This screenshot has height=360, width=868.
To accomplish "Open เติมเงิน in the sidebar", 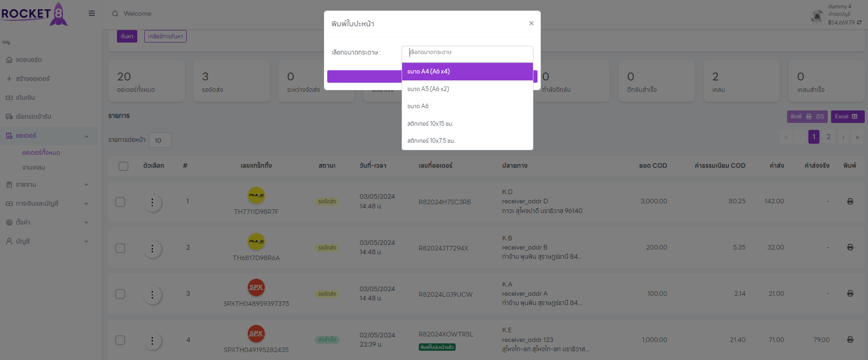I will [49, 98].
